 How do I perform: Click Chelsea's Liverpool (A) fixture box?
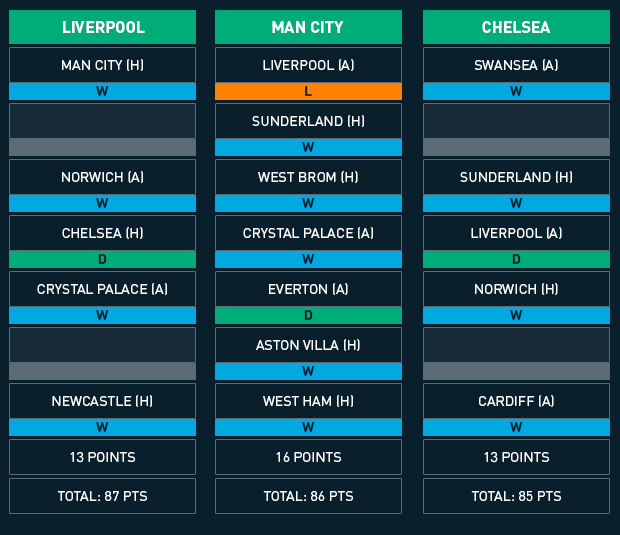click(516, 233)
